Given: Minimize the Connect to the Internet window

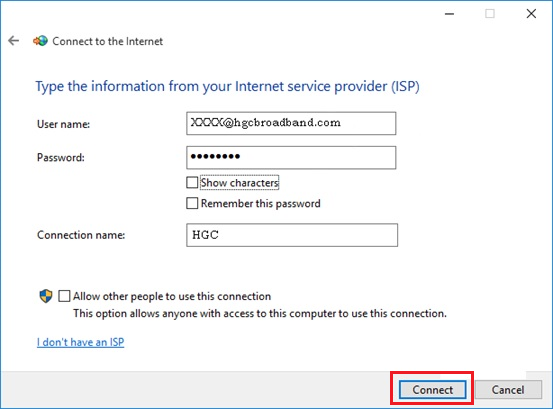Looking at the screenshot, I should pos(449,14).
